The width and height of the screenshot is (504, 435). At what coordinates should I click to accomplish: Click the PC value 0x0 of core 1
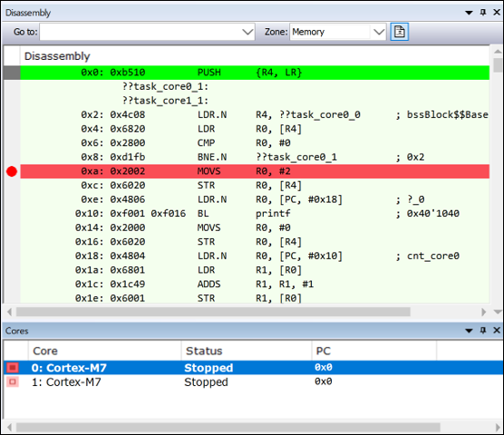323,382
